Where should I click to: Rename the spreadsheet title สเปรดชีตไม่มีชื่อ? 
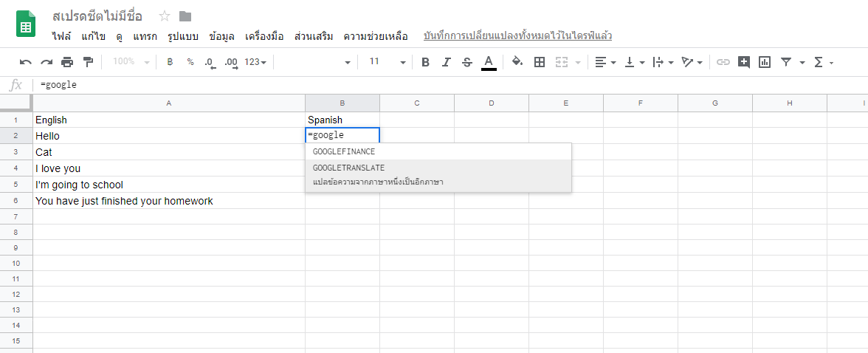[97, 16]
